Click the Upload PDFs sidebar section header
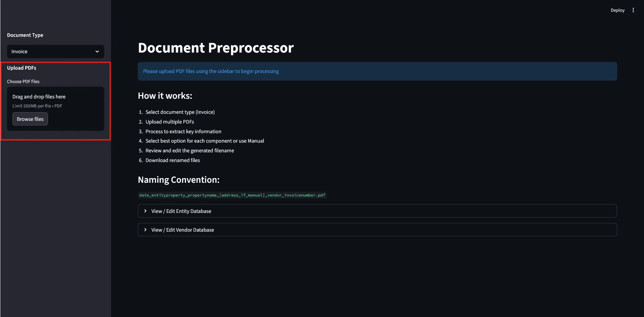Screen dimensions: 644x317 pos(21,68)
